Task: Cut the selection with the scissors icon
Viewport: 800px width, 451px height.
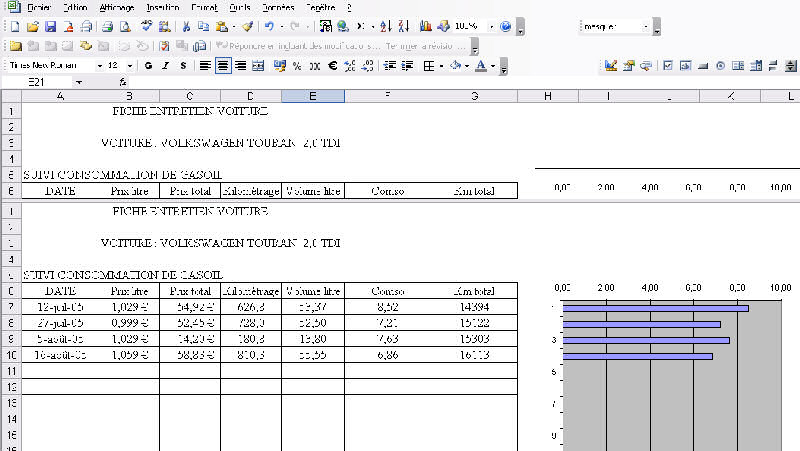Action: click(186, 26)
